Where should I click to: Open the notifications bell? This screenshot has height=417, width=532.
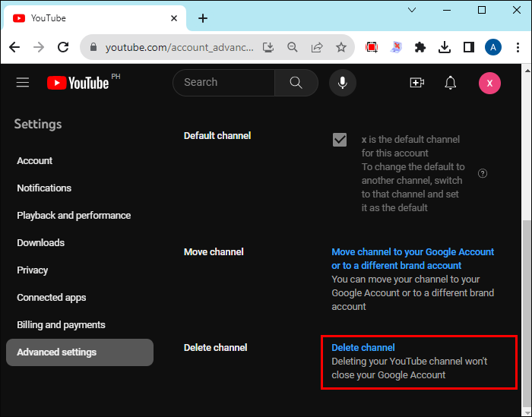(451, 82)
